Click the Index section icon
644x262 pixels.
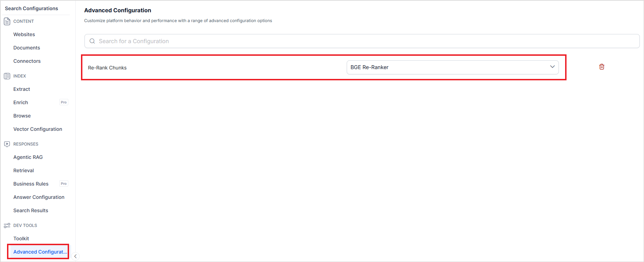tap(7, 76)
